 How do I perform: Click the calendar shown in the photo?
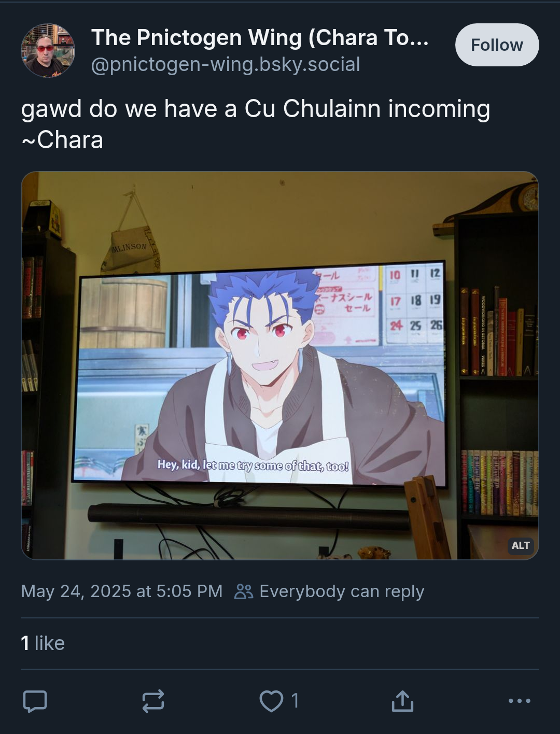[x=414, y=304]
